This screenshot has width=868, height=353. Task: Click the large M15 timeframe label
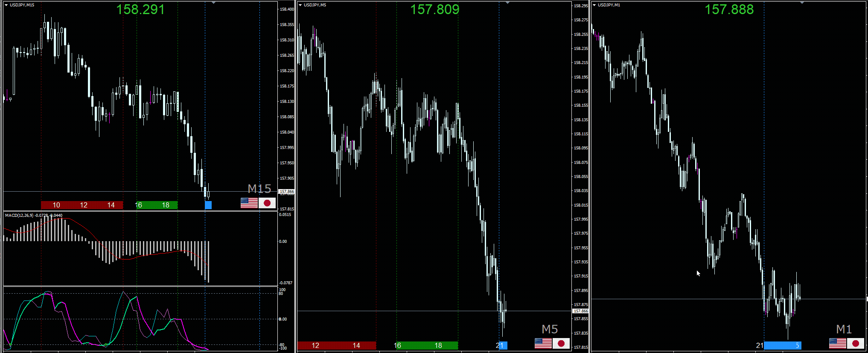click(259, 189)
